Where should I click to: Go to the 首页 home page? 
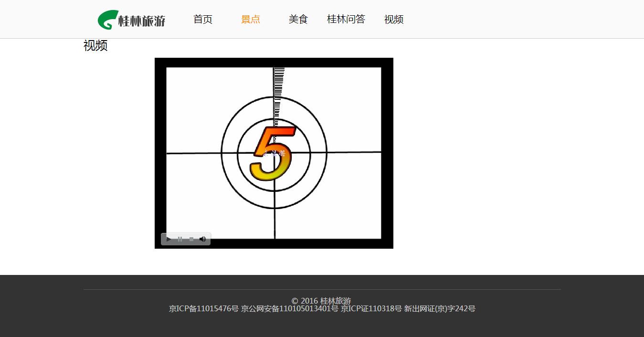click(x=203, y=19)
